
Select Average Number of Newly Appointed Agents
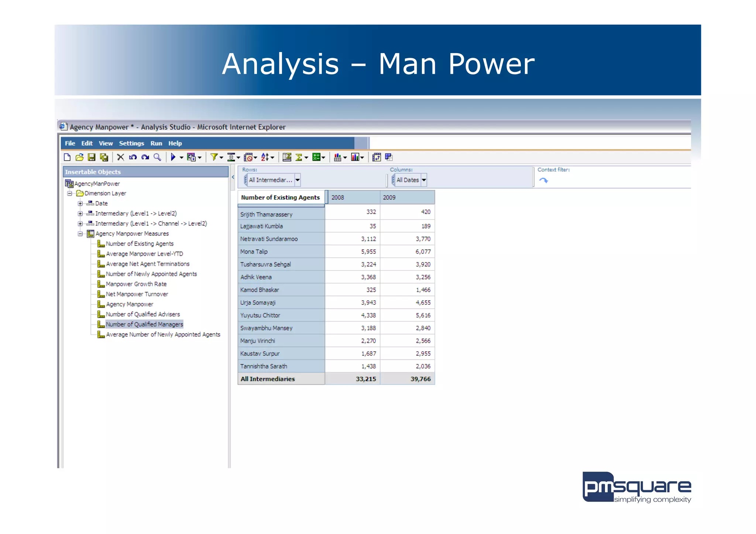163,334
